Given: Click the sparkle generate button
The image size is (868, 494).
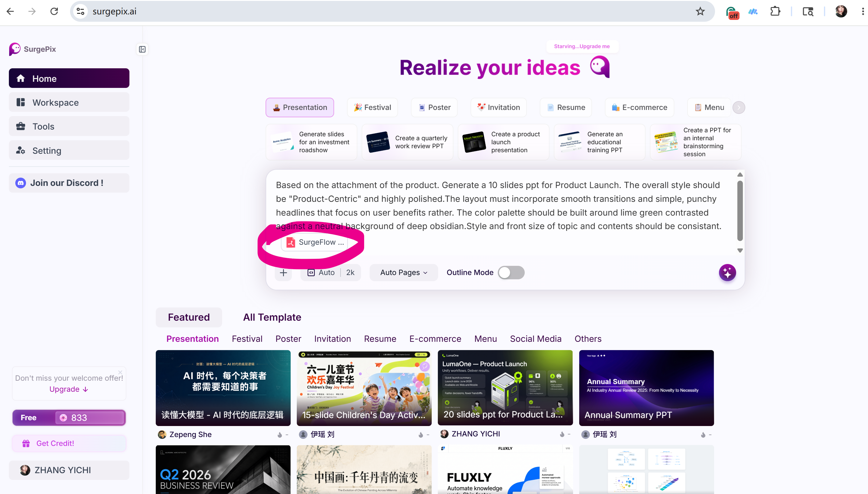Looking at the screenshot, I should coord(727,273).
